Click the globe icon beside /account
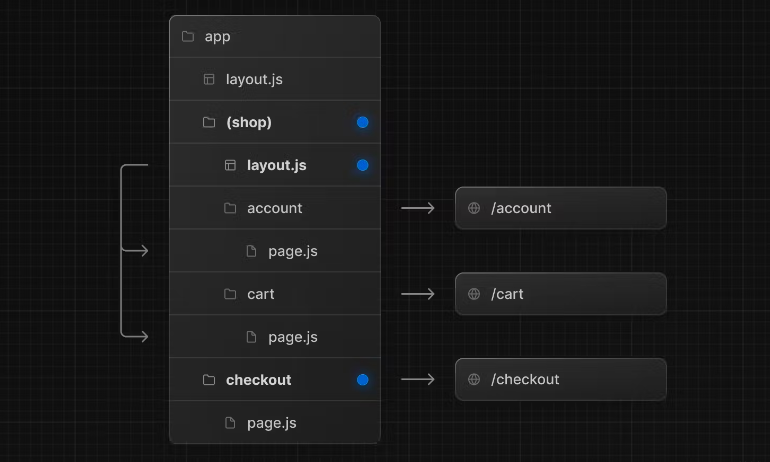The height and width of the screenshot is (462, 770). (474, 208)
